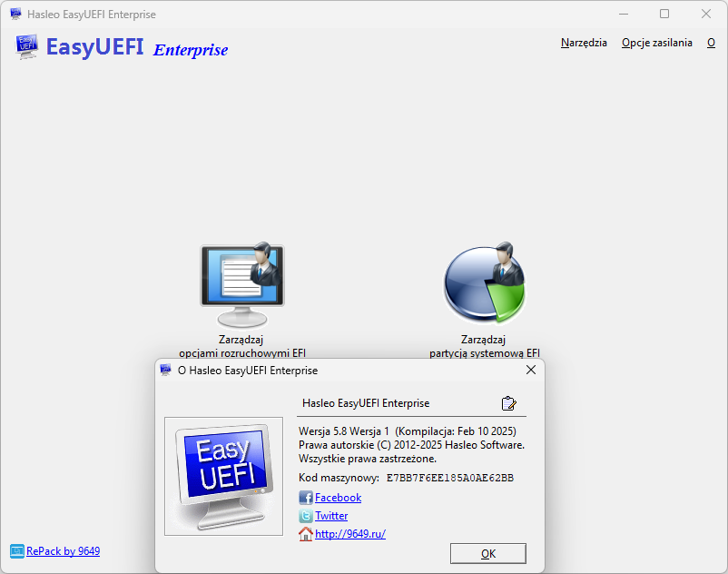Click the icon next to RePack by 9649
This screenshot has height=574, width=728.
tap(17, 551)
